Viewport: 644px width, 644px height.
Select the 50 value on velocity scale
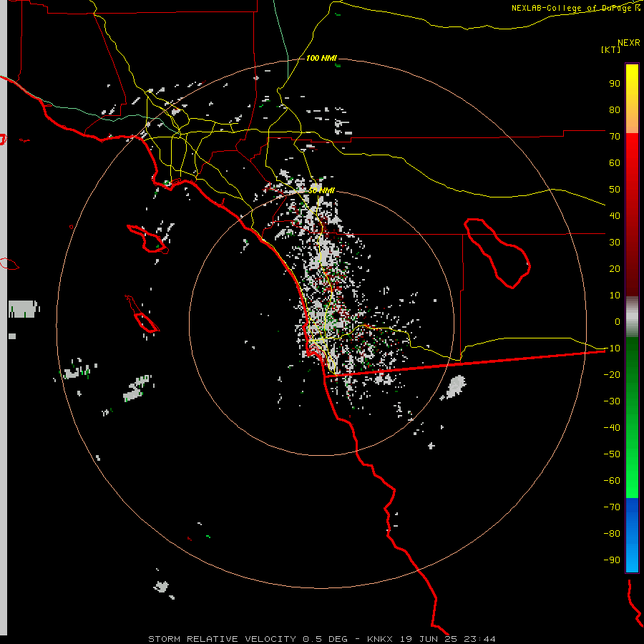pos(615,190)
